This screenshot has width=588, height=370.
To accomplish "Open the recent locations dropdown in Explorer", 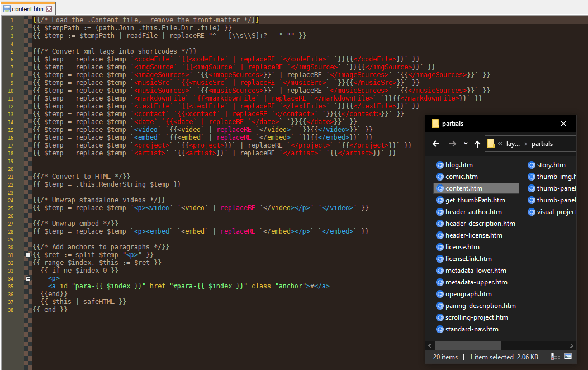I will point(466,144).
